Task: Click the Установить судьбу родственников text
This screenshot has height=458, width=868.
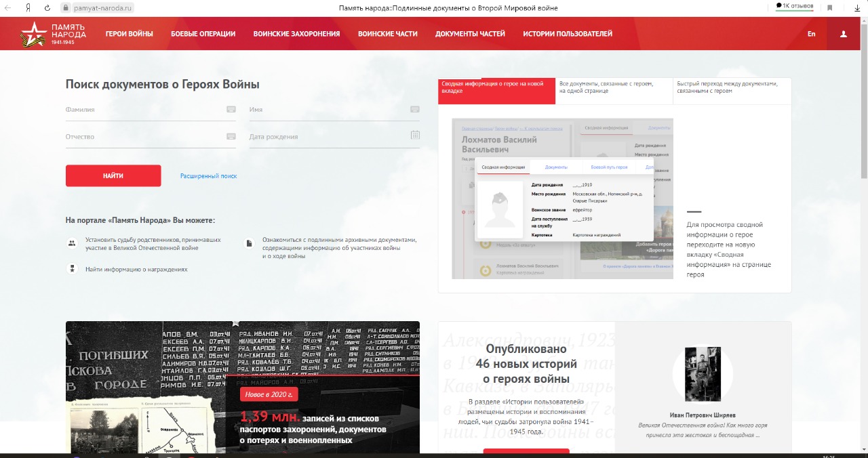Action: 153,244
